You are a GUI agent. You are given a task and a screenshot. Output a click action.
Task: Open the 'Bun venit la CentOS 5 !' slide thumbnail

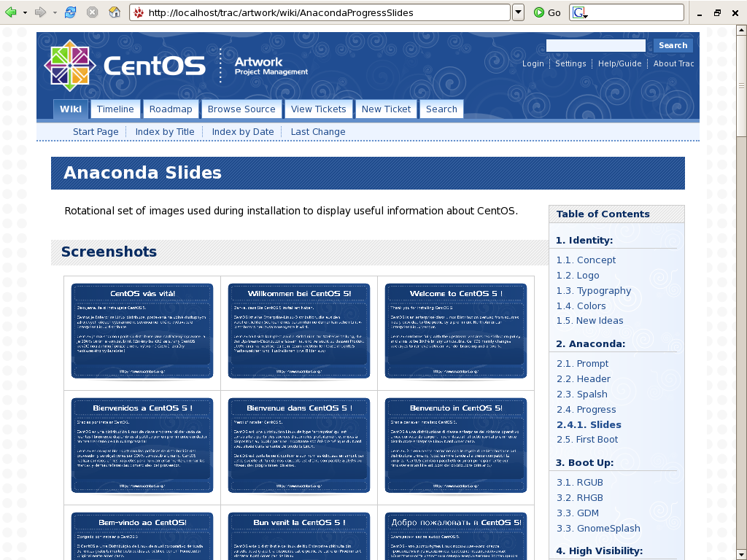coord(298,536)
